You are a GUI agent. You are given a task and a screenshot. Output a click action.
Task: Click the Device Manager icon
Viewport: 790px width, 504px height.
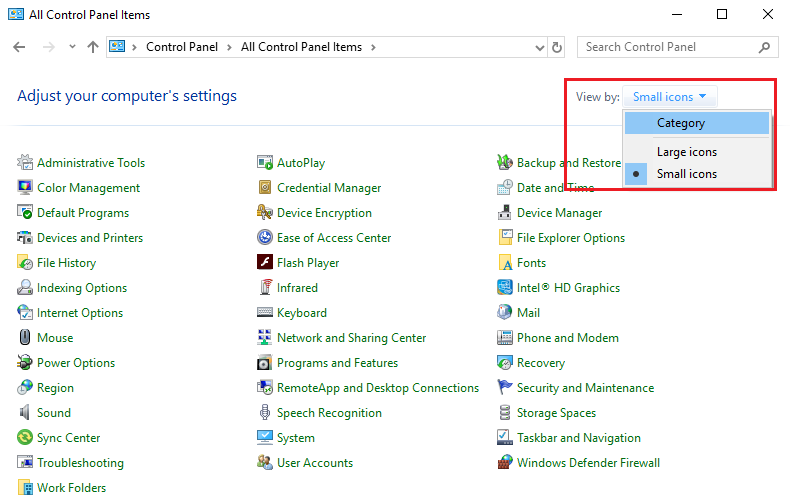coord(505,213)
